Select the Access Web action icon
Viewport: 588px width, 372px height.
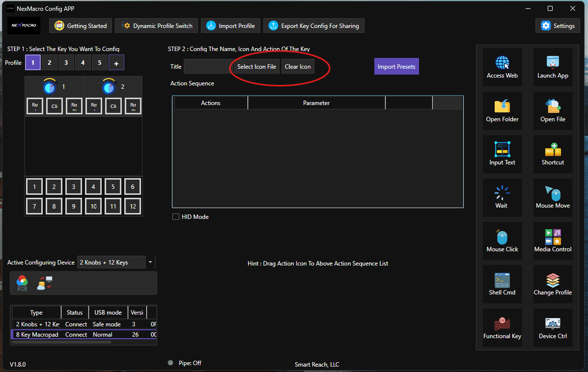[x=502, y=67]
